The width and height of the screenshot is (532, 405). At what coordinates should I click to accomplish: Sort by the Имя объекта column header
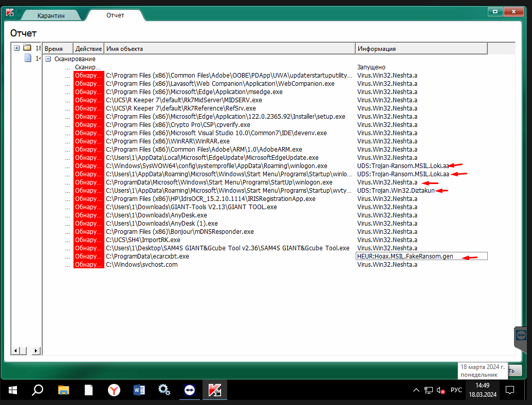coord(229,49)
